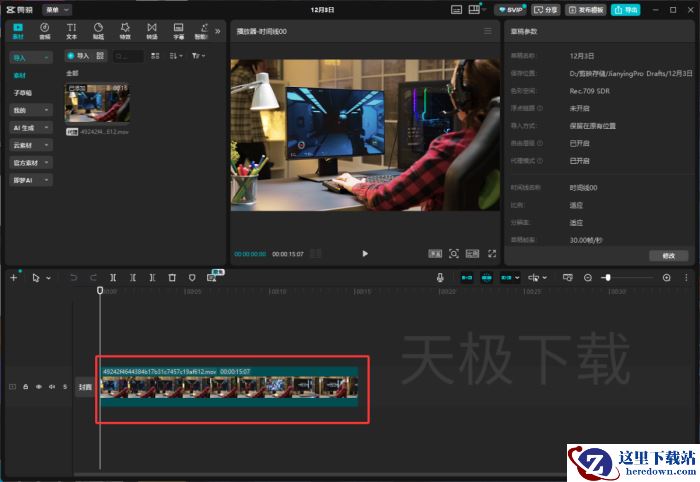Click the delete-left trim tool

click(x=133, y=278)
